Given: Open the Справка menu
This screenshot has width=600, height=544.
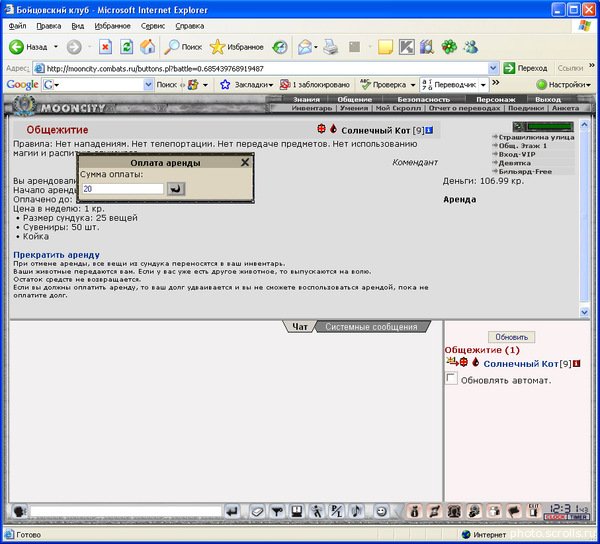Looking at the screenshot, I should [x=189, y=26].
